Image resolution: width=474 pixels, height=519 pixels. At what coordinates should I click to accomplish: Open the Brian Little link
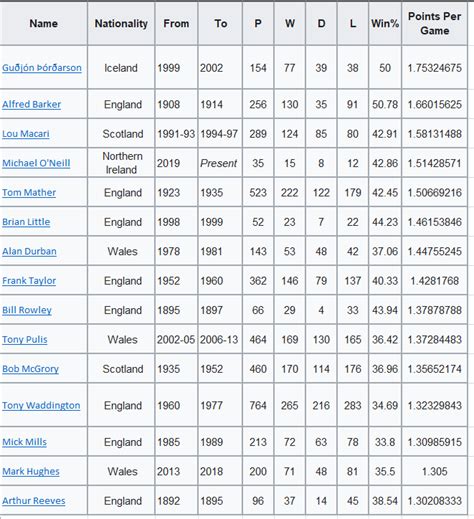coord(26,222)
